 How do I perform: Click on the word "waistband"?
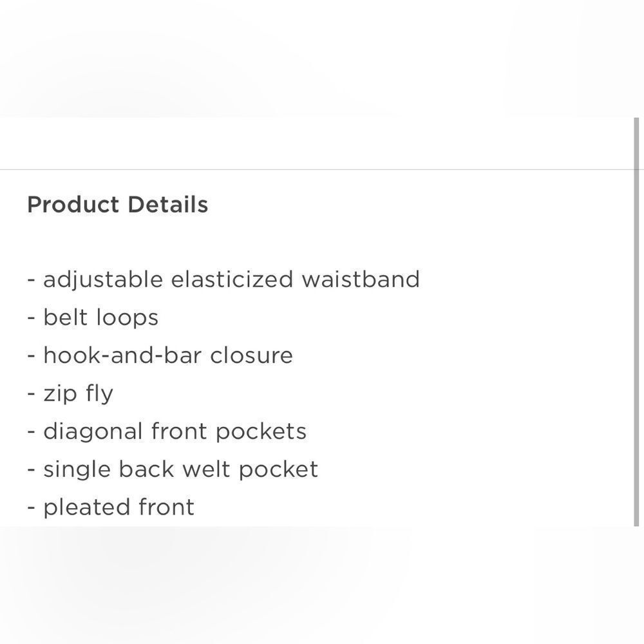click(x=360, y=279)
